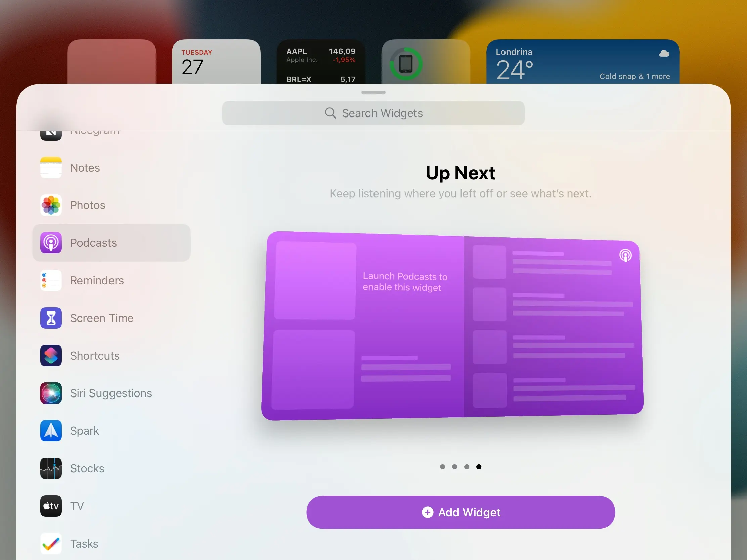This screenshot has width=747, height=560.
Task: Select the Notes app in widget list
Action: pyautogui.click(x=112, y=167)
